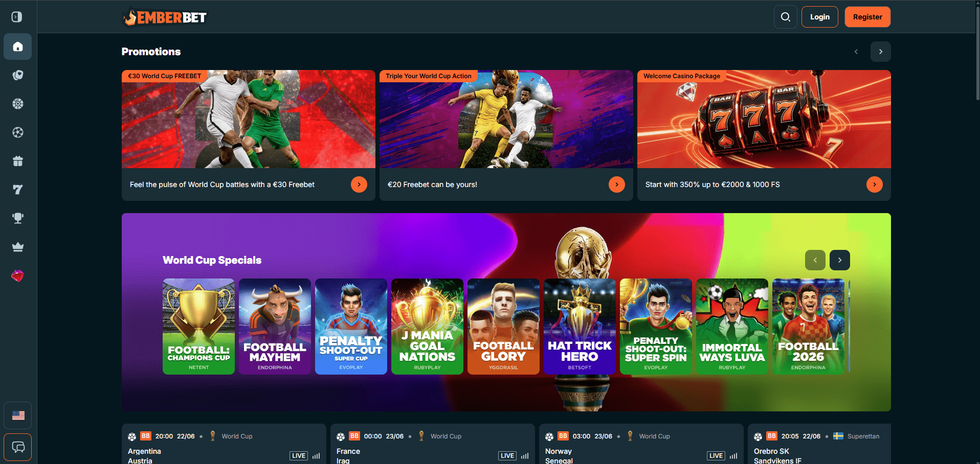Show the next Promotions slide
980x464 pixels.
pyautogui.click(x=881, y=52)
